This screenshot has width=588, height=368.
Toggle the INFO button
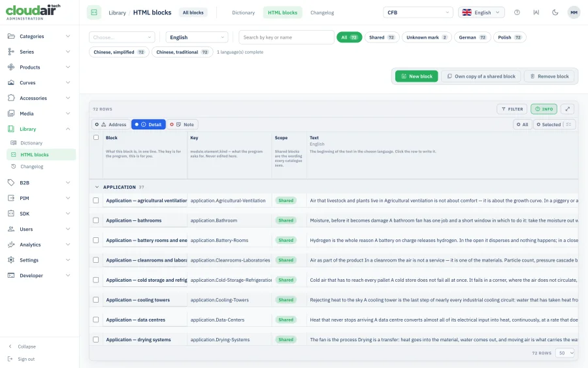pos(544,109)
